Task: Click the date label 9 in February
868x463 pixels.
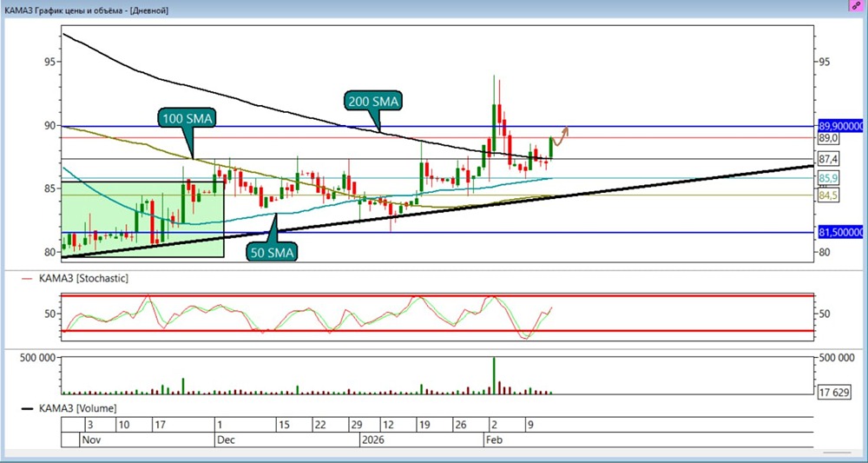Action: 529,426
